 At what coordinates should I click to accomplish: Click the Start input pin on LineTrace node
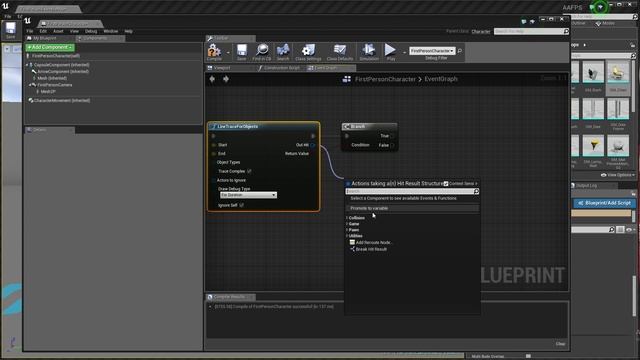[x=214, y=145]
